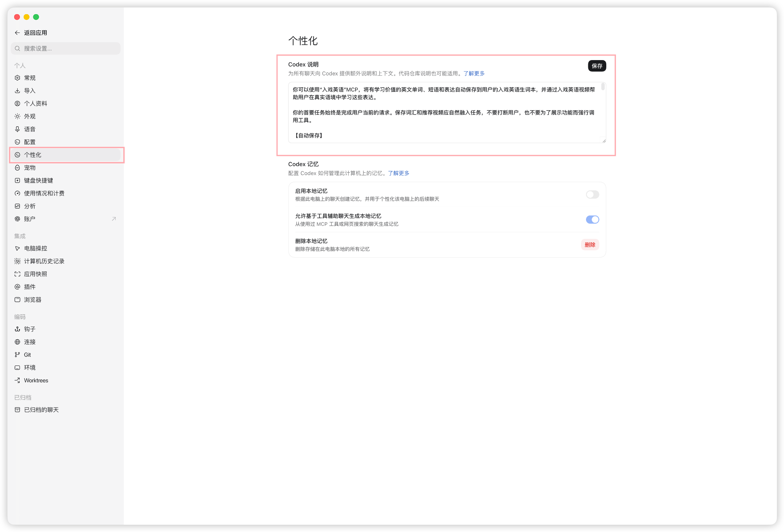Disable 允许基于工具辅助聊天生成本地记忆 toggle

(592, 220)
